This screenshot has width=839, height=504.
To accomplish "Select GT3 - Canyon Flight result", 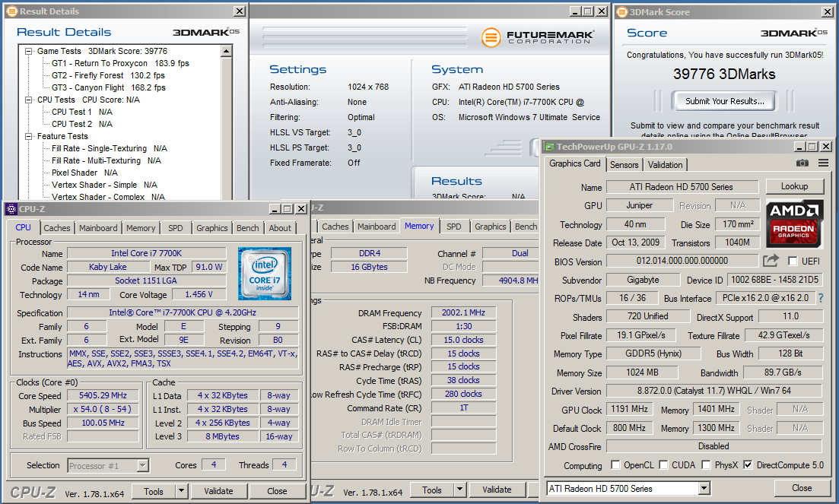I will 109,87.
